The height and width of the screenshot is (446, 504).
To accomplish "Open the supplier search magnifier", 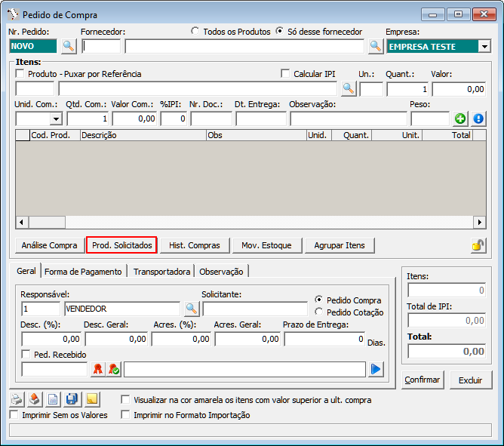I will pyautogui.click(x=375, y=47).
